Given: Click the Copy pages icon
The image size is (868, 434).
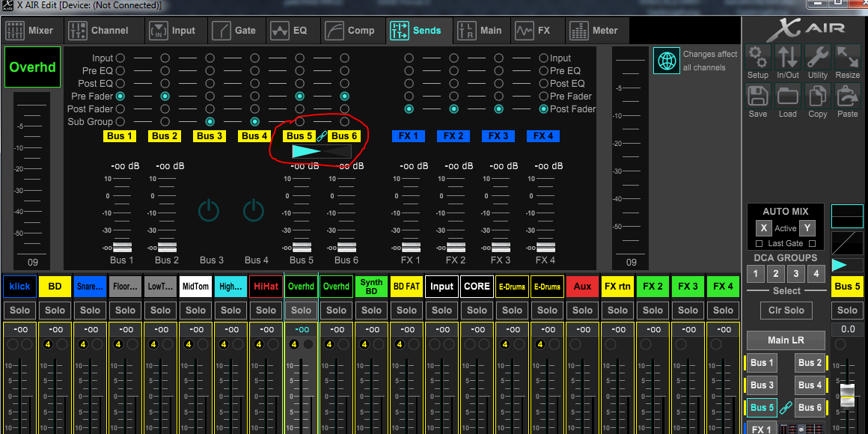Looking at the screenshot, I should pos(818,96).
